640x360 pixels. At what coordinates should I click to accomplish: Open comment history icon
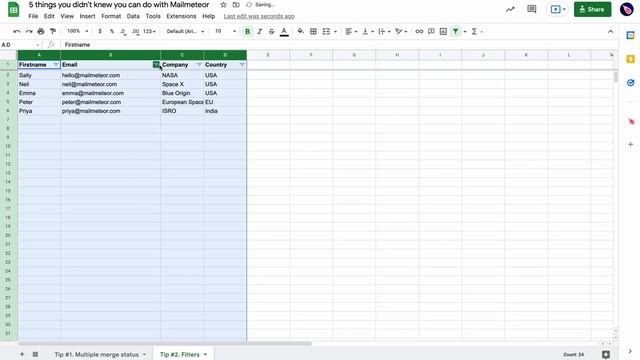[x=531, y=9]
